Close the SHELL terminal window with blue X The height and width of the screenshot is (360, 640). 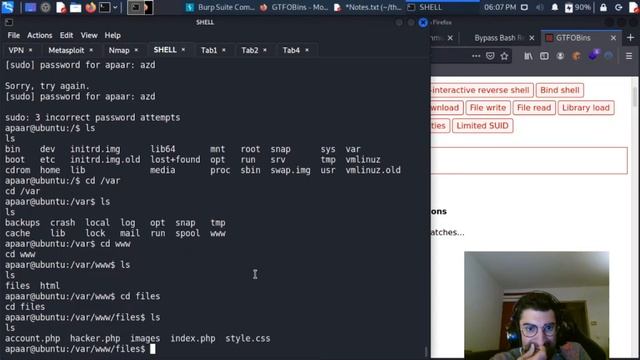[423, 22]
